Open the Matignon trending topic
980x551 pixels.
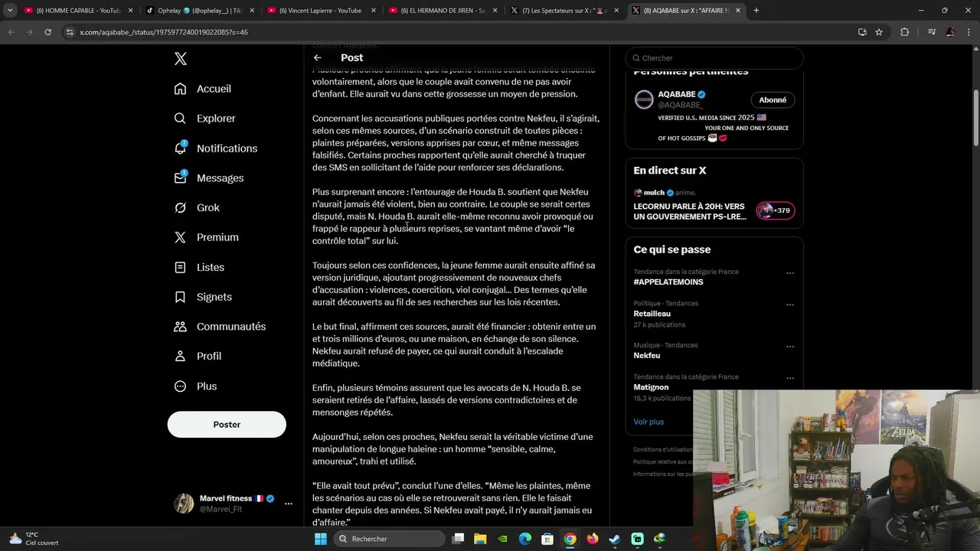[651, 387]
